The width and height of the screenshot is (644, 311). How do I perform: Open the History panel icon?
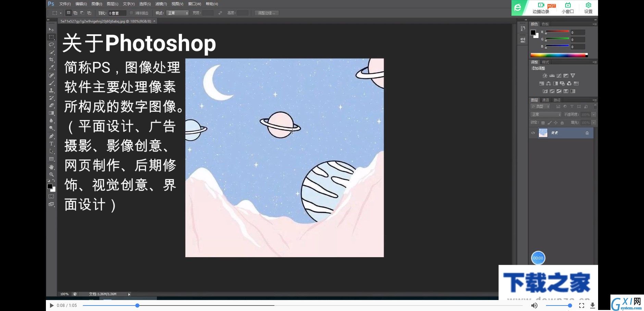(x=523, y=28)
